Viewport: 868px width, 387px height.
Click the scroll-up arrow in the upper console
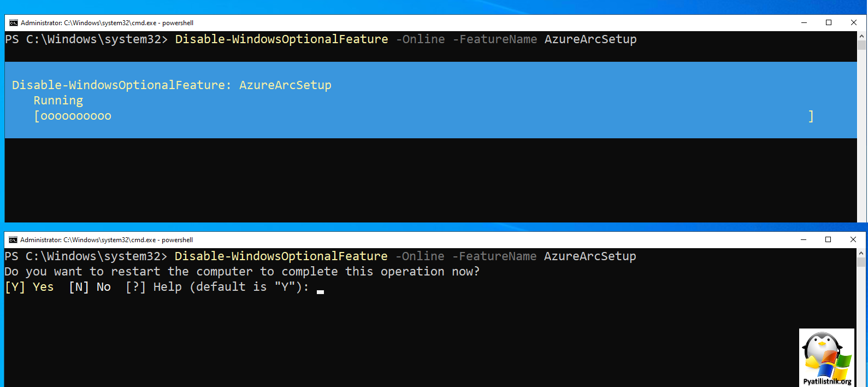862,36
